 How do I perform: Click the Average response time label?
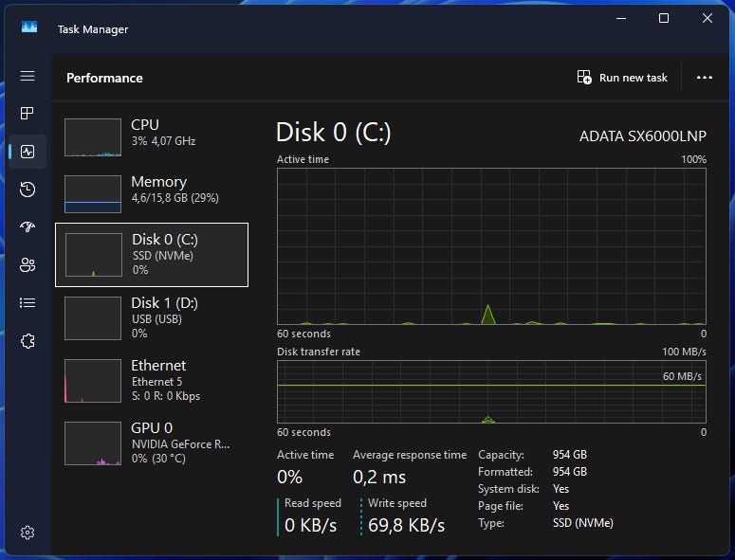pos(410,455)
